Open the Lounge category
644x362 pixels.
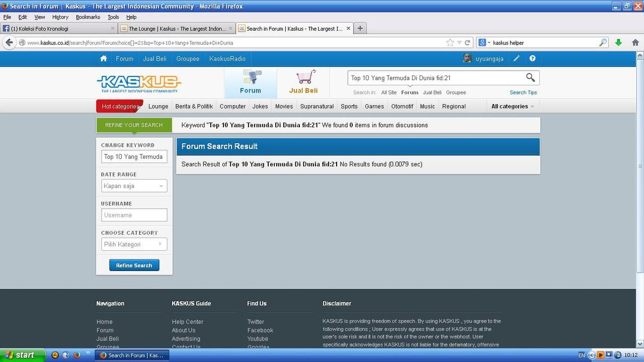pos(158,106)
